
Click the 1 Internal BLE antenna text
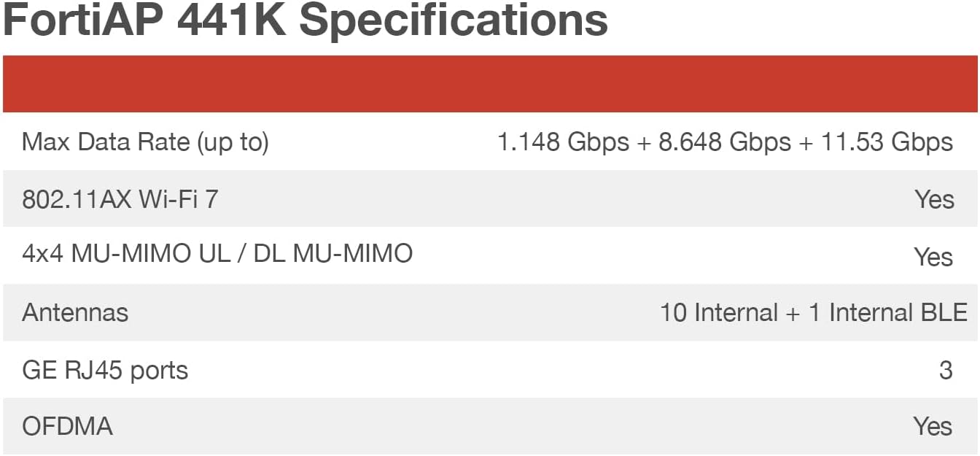888,312
